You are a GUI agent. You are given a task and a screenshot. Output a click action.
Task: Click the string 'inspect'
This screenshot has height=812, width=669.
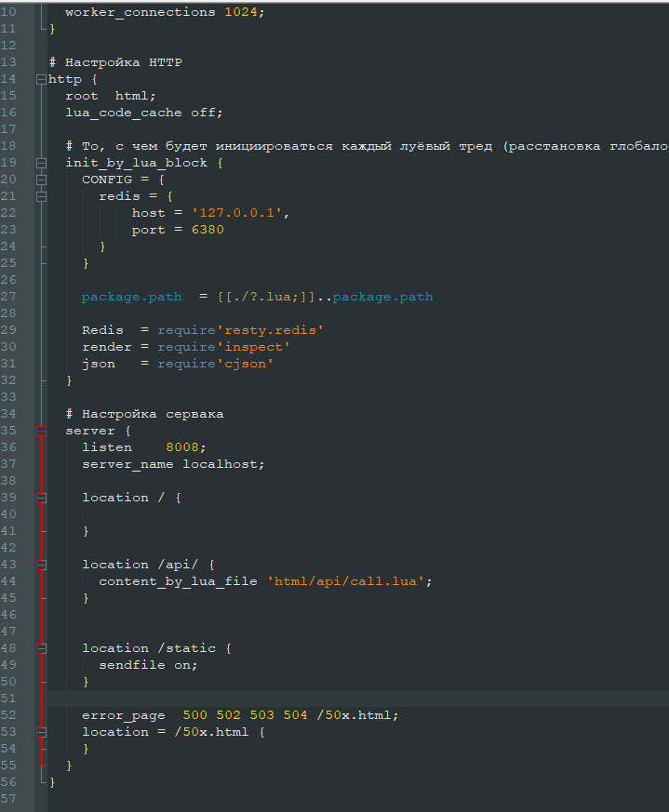[253, 347]
